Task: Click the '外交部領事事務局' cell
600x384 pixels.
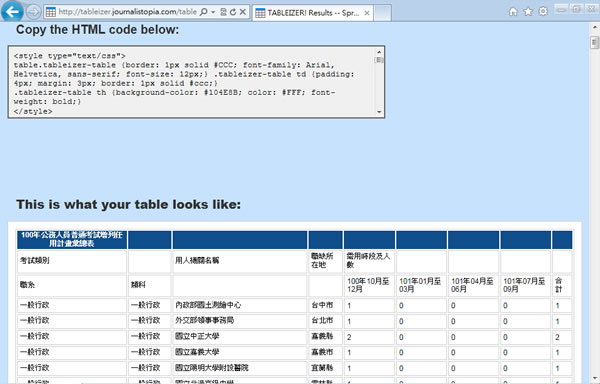Action: [240, 321]
